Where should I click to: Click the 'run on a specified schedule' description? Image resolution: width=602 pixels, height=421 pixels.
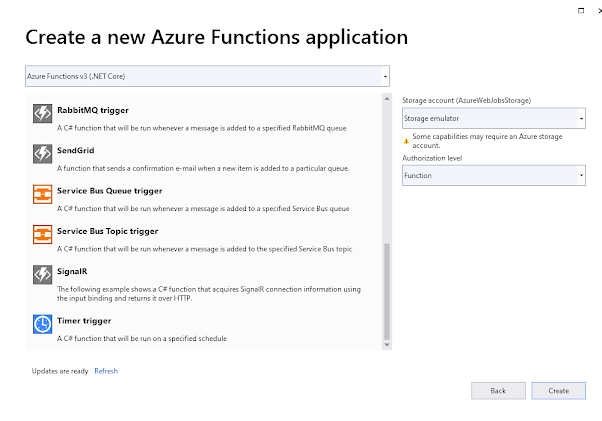click(142, 338)
